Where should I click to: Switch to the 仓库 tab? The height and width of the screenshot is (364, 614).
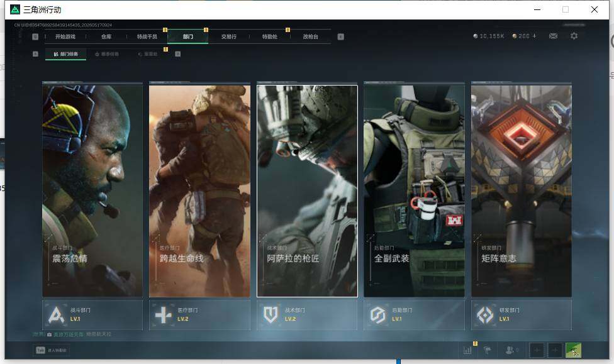click(106, 36)
